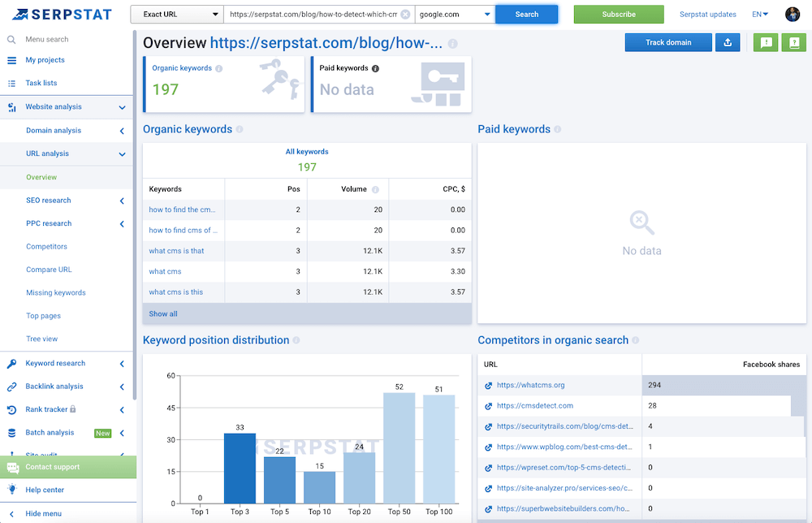Image resolution: width=812 pixels, height=523 pixels.
Task: Click the Contact support chat icon
Action: [x=12, y=468]
